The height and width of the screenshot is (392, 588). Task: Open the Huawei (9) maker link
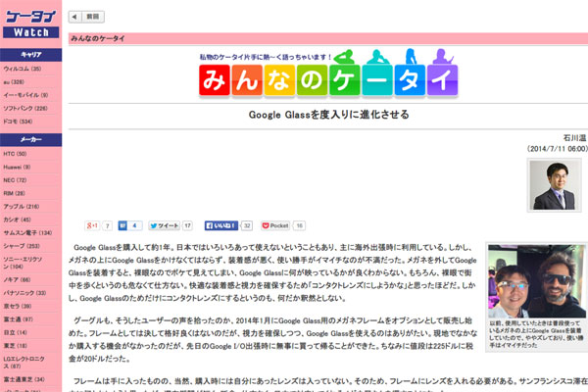point(17,167)
